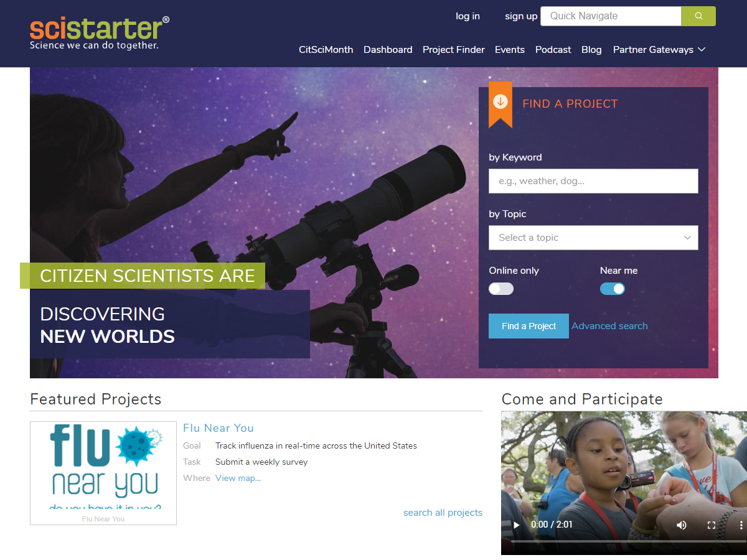Click the green search magnifier button

[x=698, y=16]
